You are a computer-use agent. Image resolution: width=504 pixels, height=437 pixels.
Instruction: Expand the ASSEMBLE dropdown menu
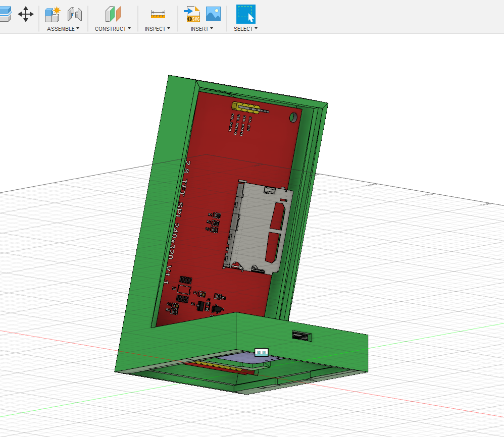63,29
